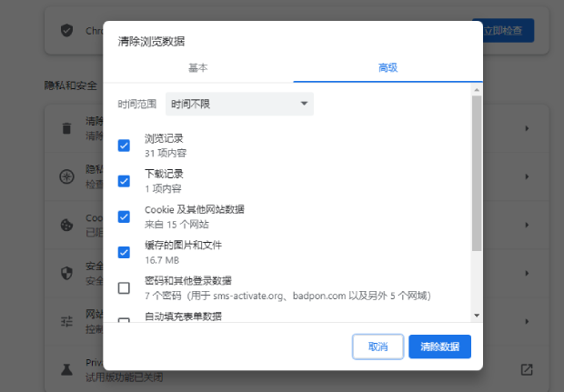
Task: Open the 时间范围 dropdown
Action: pos(239,105)
